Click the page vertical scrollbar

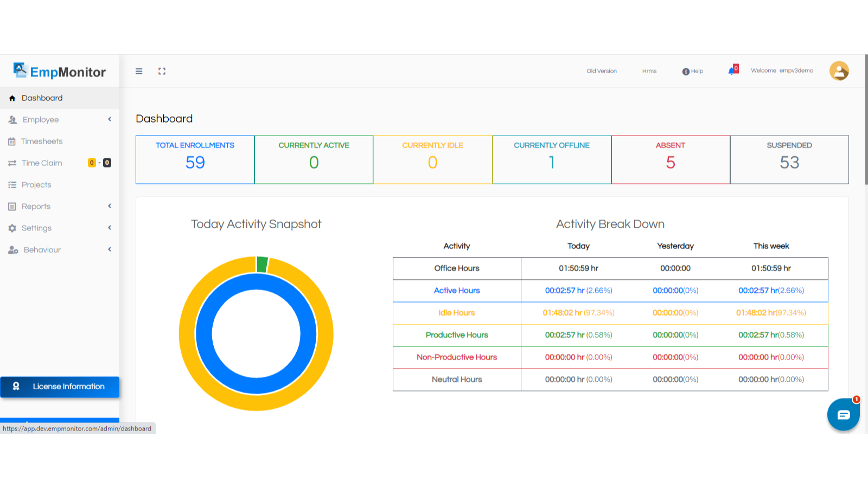(866, 119)
